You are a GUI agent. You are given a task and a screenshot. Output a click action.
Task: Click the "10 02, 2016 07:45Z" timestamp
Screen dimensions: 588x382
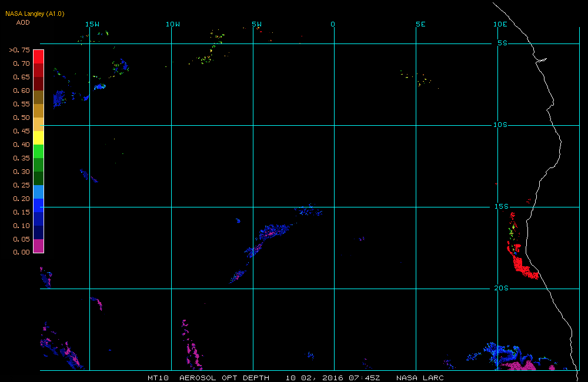[x=333, y=378]
